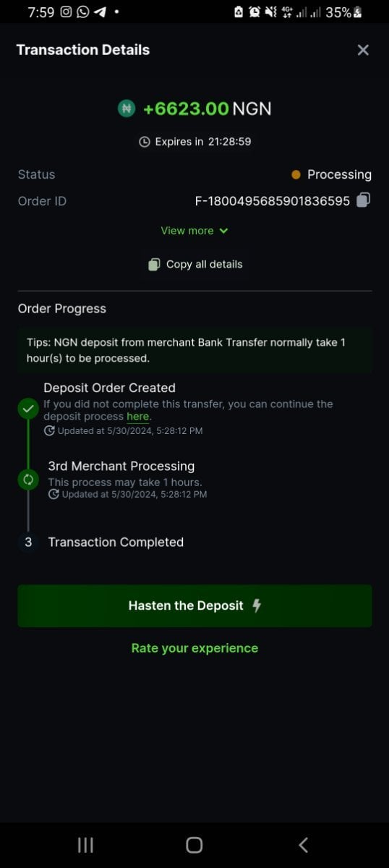Tap Android back navigation button
Screen dimensions: 389x868
tap(303, 844)
